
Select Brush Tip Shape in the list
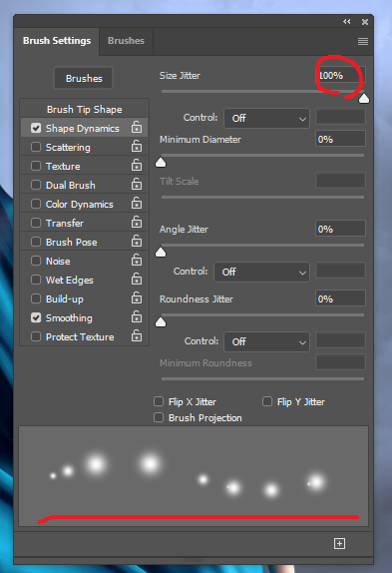[85, 109]
